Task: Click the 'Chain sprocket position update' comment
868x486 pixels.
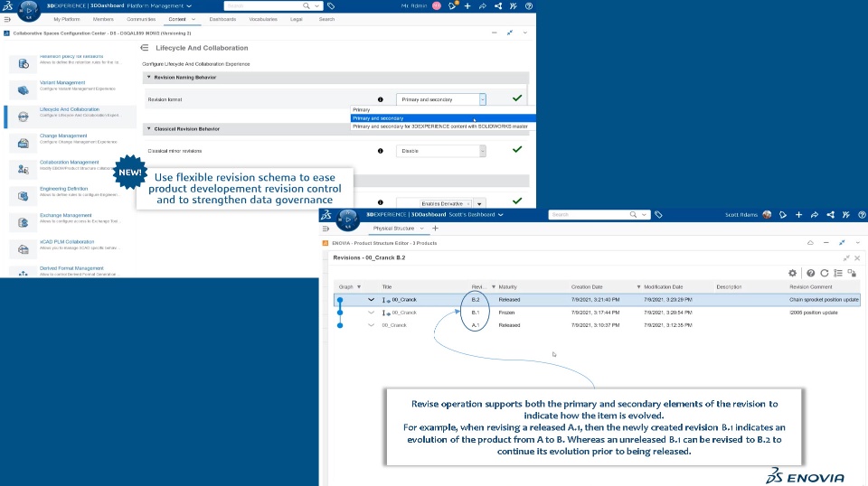Action: [824, 300]
